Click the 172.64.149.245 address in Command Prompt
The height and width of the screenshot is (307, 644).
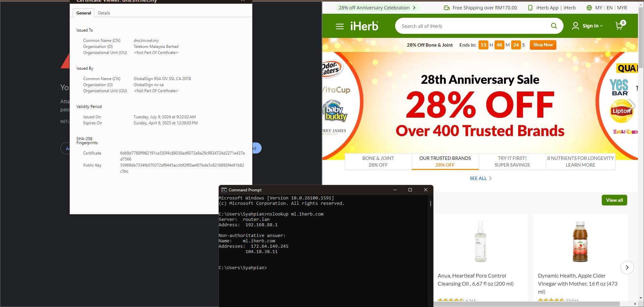[x=270, y=246]
